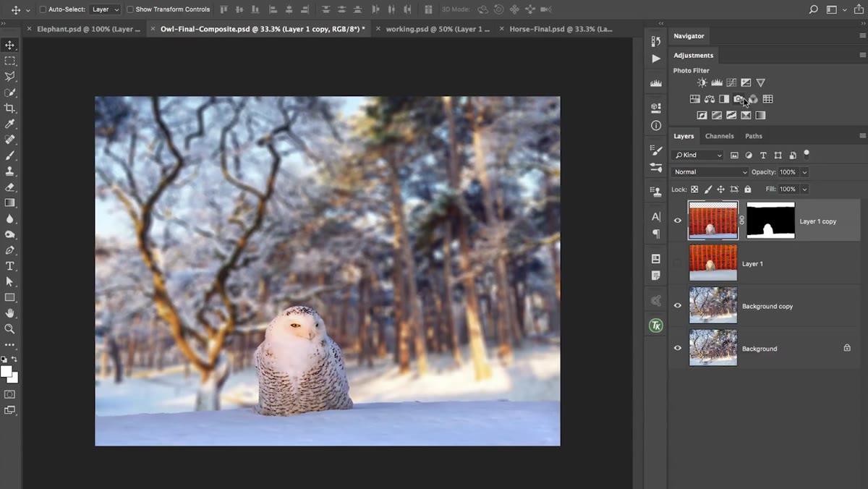Select the Crop tool

(10, 109)
